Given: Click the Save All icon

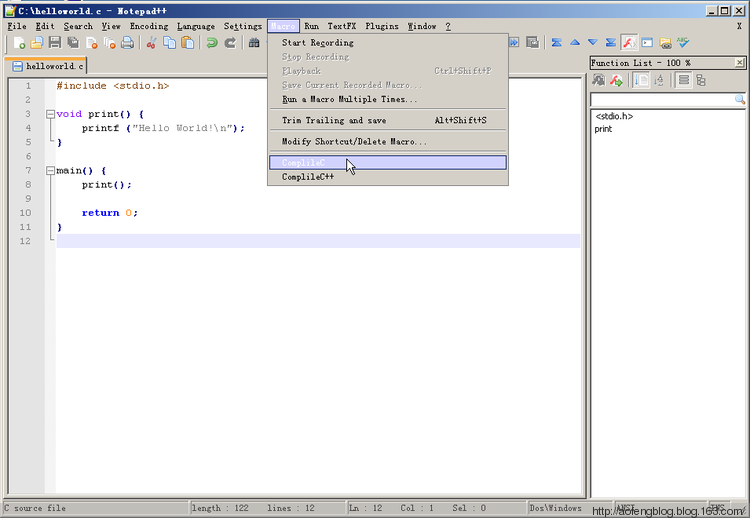Looking at the screenshot, I should click(x=73, y=43).
